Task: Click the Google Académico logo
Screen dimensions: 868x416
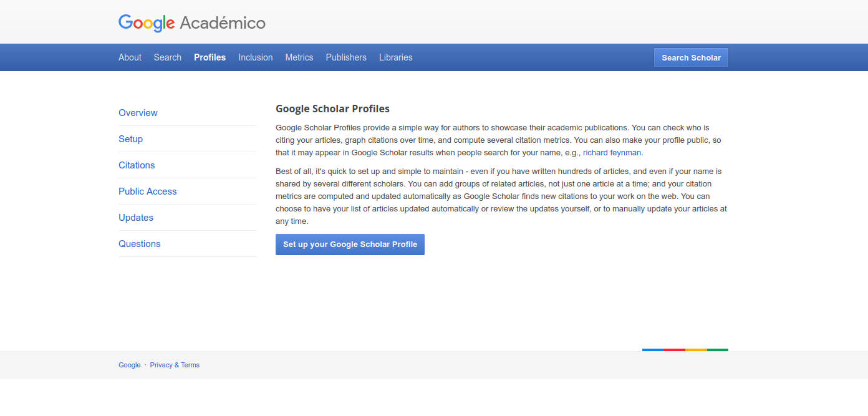Action: pos(191,22)
